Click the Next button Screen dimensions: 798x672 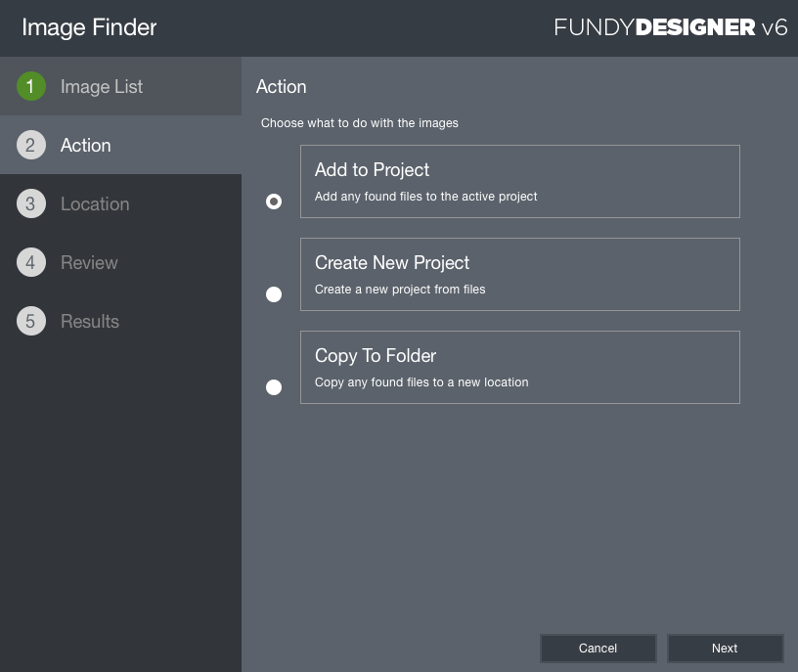click(725, 649)
